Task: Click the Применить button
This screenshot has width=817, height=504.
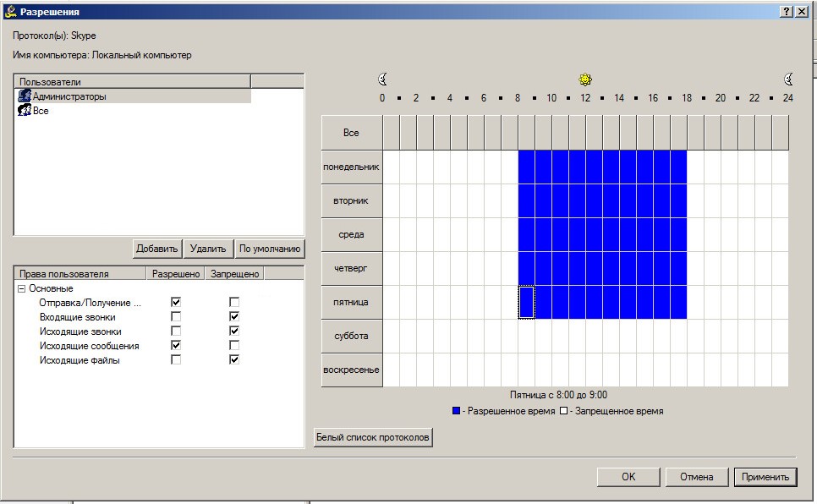Action: 765,476
